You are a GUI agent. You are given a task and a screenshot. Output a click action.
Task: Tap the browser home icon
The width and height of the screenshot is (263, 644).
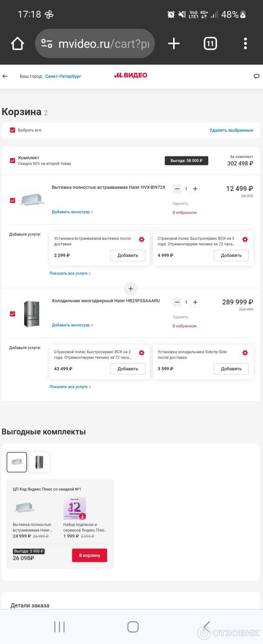tap(18, 43)
